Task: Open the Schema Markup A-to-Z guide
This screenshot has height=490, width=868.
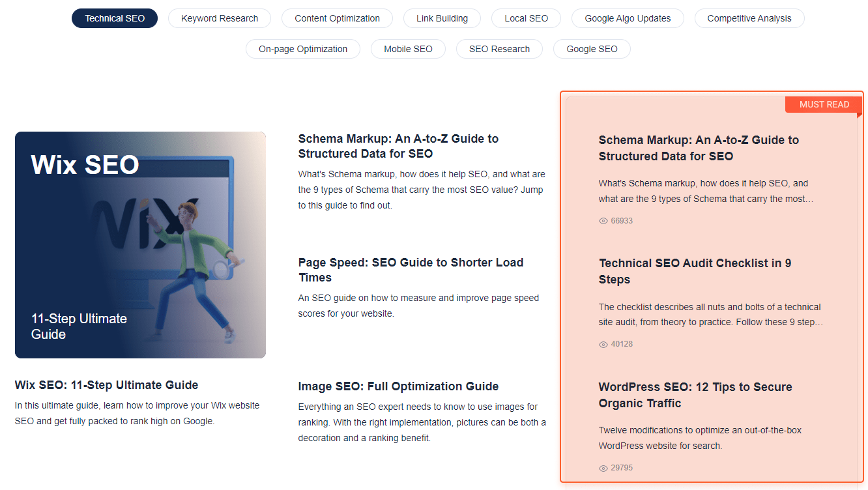Action: pyautogui.click(x=398, y=146)
